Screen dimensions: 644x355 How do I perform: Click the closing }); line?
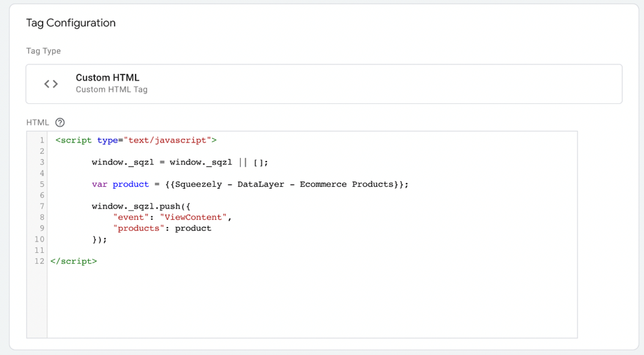pyautogui.click(x=99, y=240)
